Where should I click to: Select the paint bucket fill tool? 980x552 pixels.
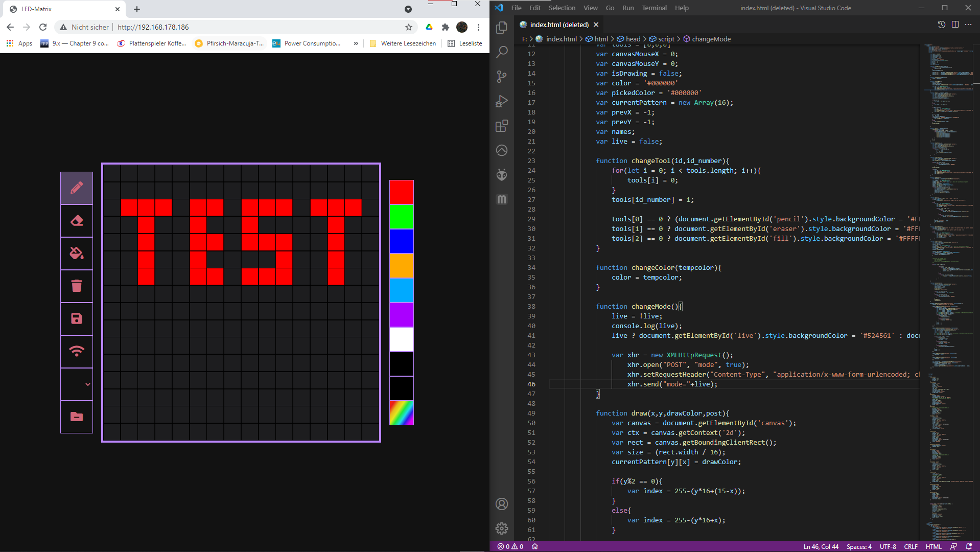click(77, 254)
